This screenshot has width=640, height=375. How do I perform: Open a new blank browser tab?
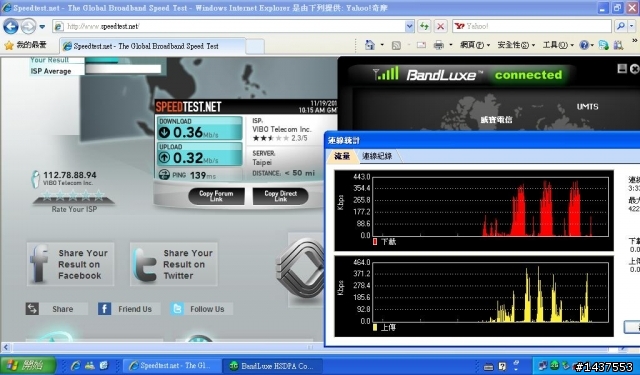click(x=255, y=47)
